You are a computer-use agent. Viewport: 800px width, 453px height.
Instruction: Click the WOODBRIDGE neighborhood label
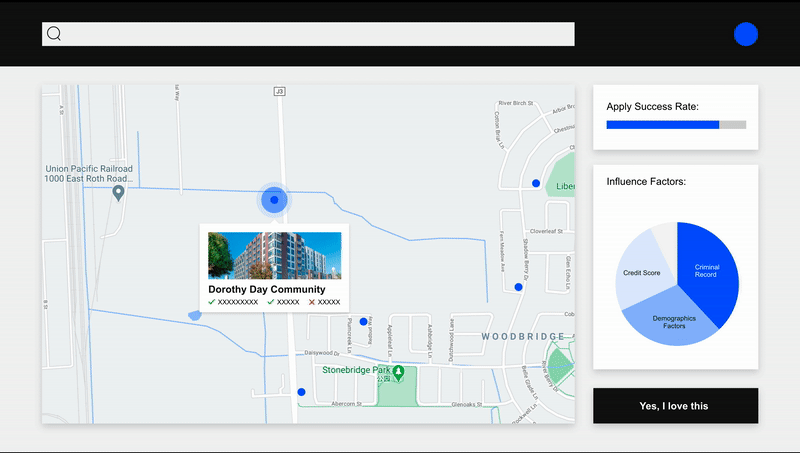click(x=523, y=336)
